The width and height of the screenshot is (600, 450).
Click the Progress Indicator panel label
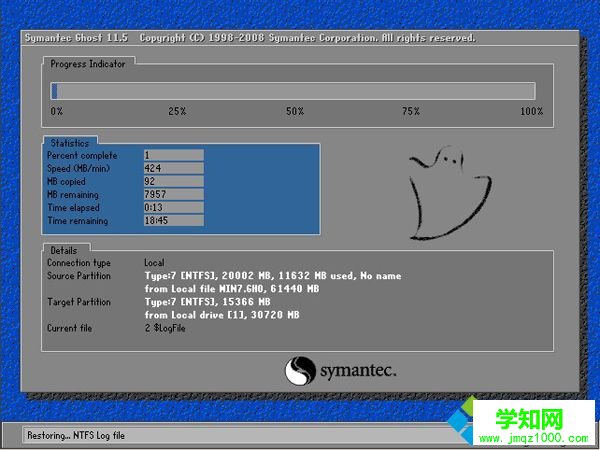88,64
